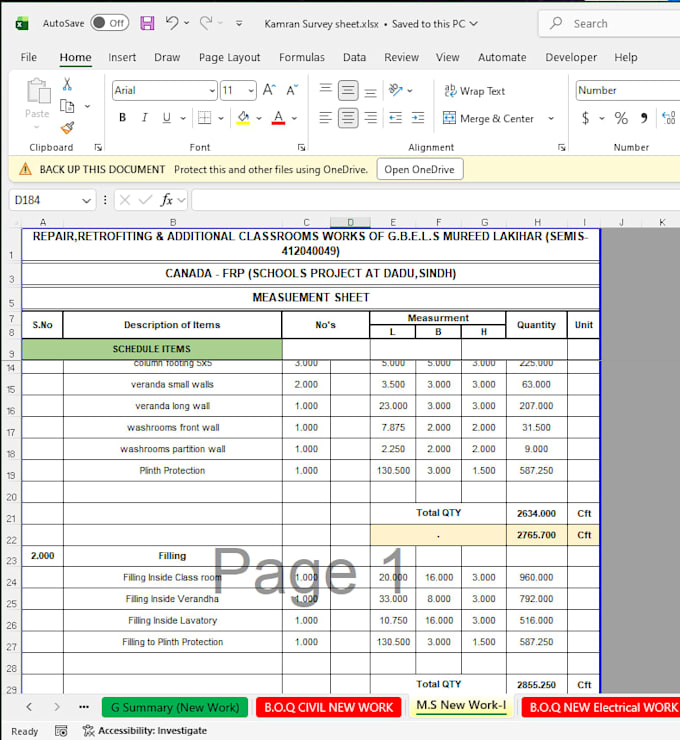Click the Percent Style icon
This screenshot has width=680, height=740.
pos(621,118)
